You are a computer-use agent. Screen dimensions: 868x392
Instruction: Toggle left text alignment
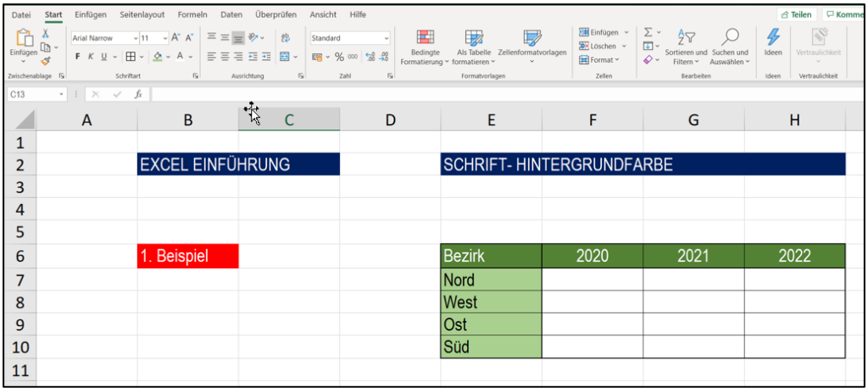point(211,57)
